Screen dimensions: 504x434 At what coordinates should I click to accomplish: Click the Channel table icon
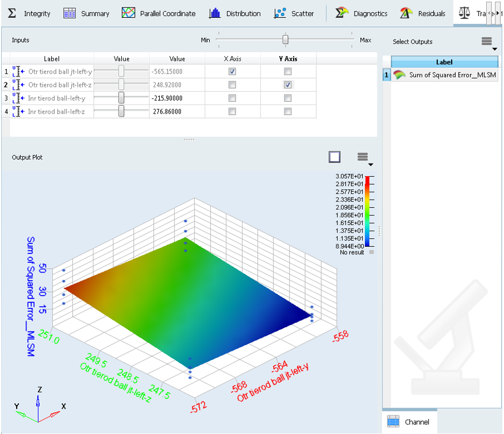(x=393, y=421)
